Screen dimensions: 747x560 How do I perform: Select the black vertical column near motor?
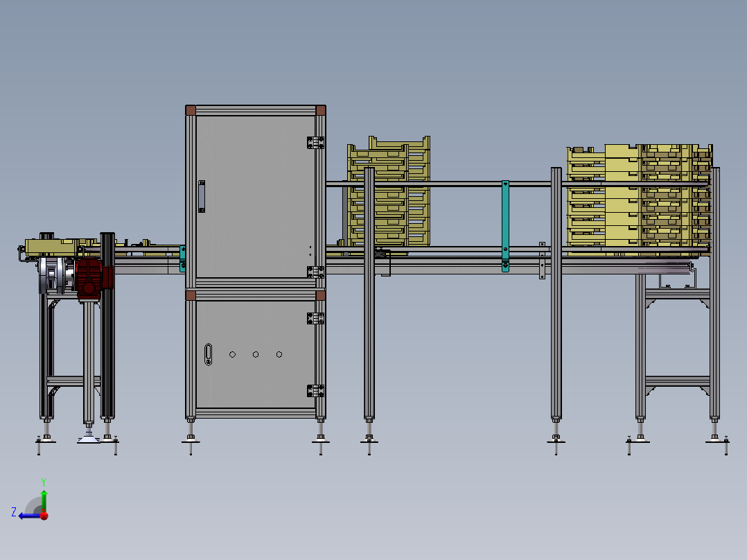pos(107,325)
